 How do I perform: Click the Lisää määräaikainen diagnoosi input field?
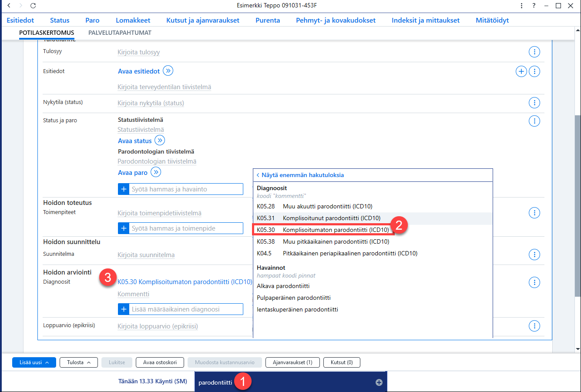coord(186,309)
